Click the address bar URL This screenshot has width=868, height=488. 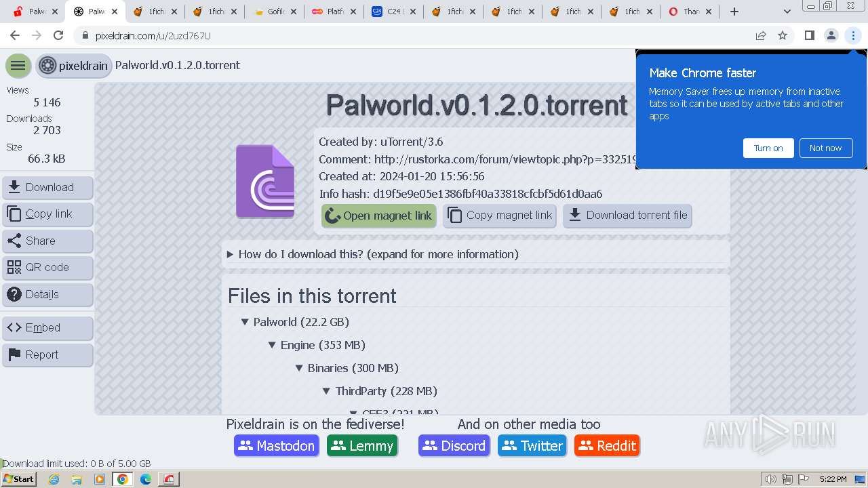coord(153,36)
